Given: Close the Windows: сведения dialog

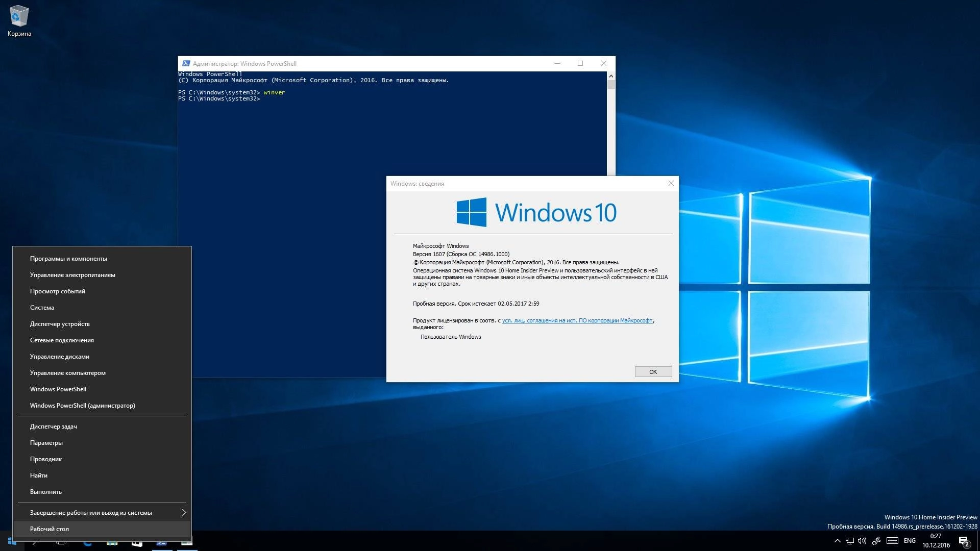Looking at the screenshot, I should click(x=671, y=183).
